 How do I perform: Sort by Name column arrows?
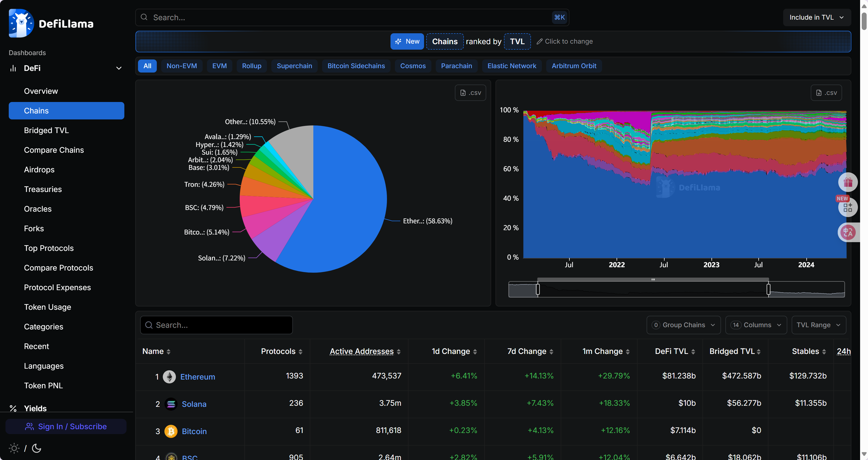click(169, 352)
